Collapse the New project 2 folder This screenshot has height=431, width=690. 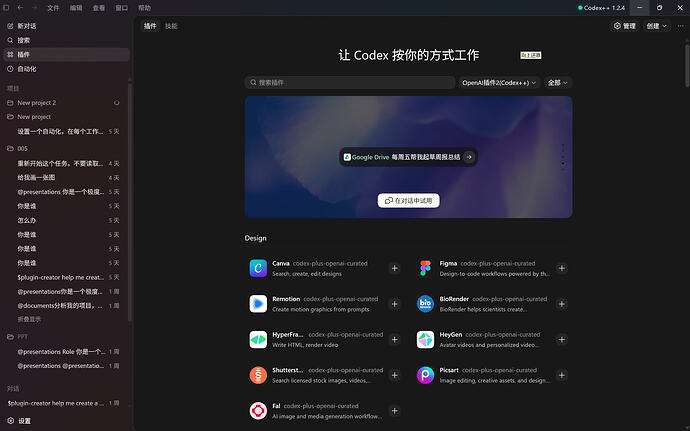click(10, 103)
